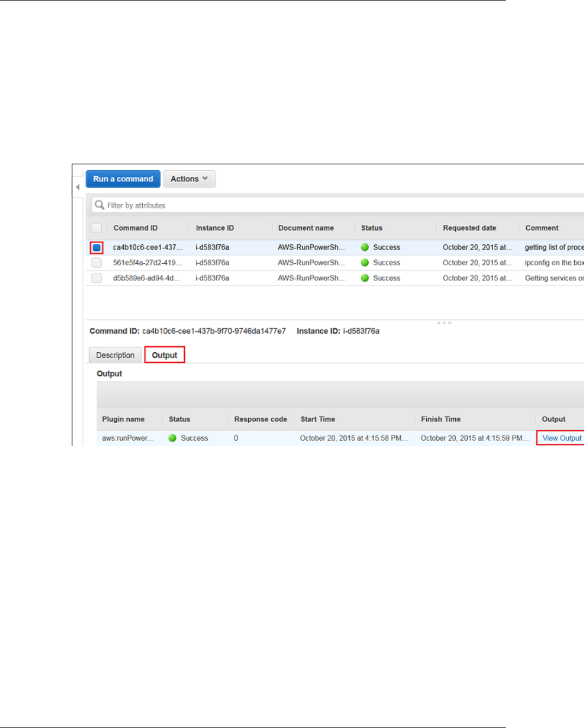The width and height of the screenshot is (584, 728).
Task: Click Document name AWS-RunPowerSh... in first row
Action: click(x=311, y=248)
